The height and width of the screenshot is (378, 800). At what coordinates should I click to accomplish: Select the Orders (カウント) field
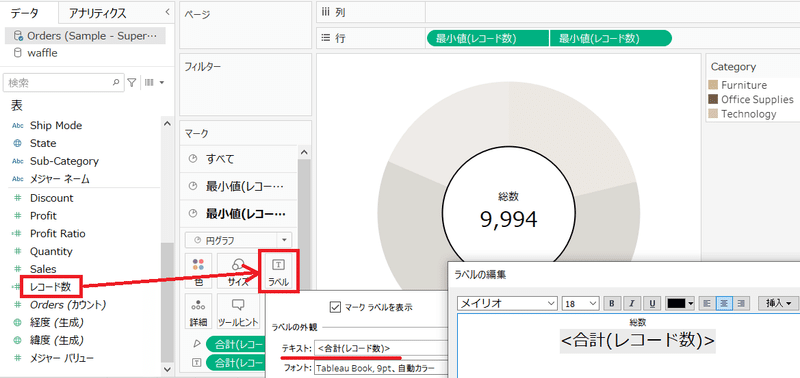67,305
